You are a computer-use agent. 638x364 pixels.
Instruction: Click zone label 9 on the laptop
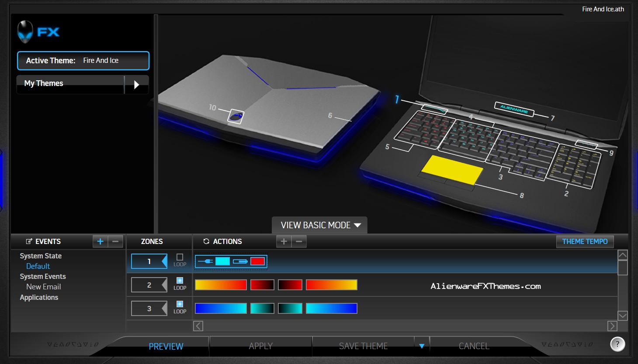611,153
